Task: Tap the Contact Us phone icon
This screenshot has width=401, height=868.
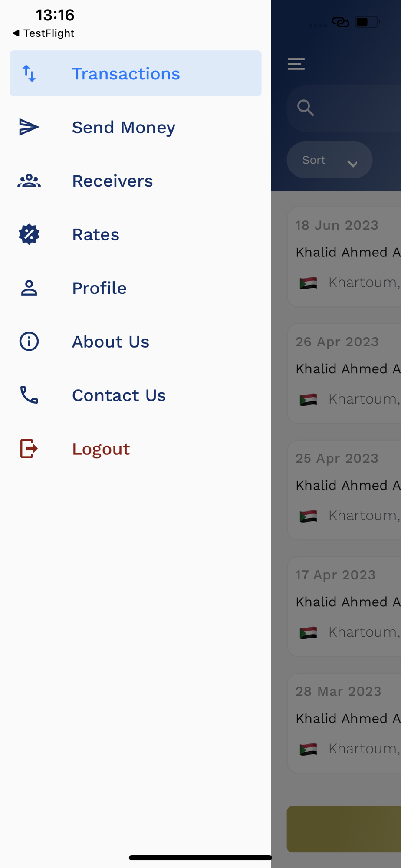Action: pyautogui.click(x=29, y=395)
